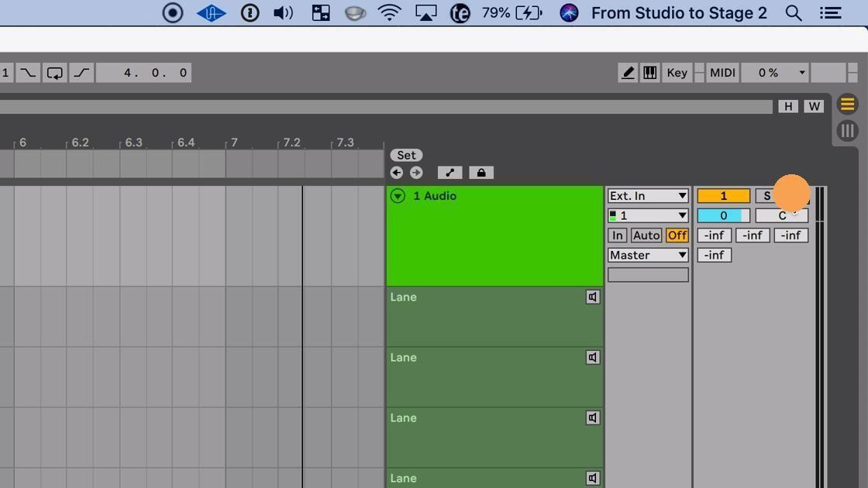
Task: Enable Draw Mode with the pencil icon
Action: coord(628,72)
